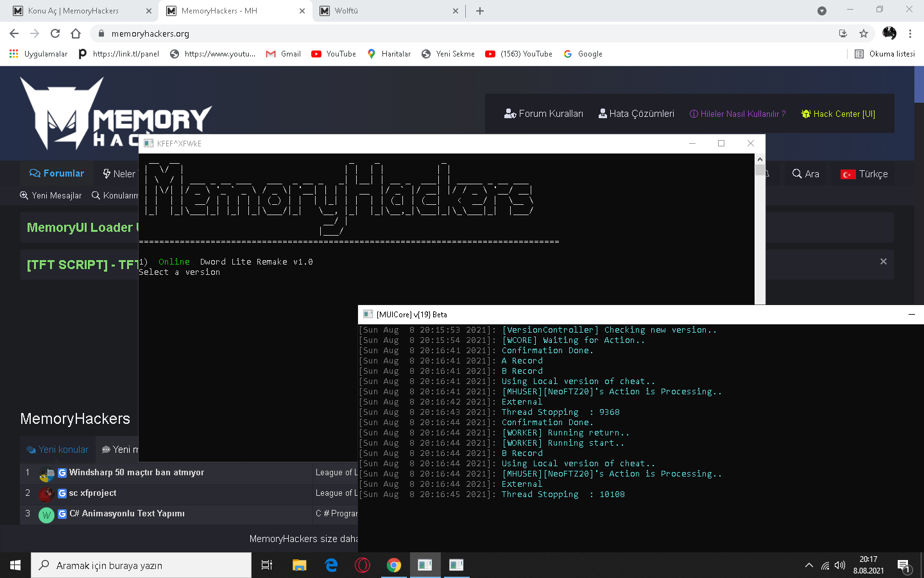The image size is (924, 578).
Task: Show hidden tray icons chevron
Action: click(x=809, y=565)
